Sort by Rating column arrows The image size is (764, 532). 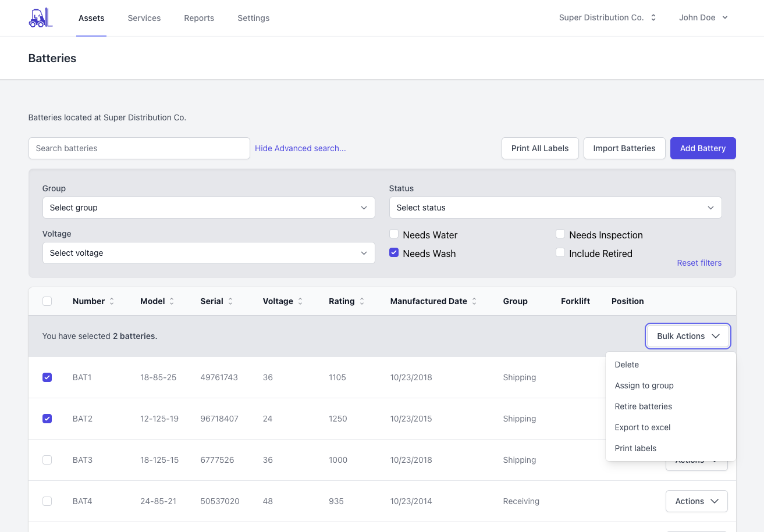362,301
